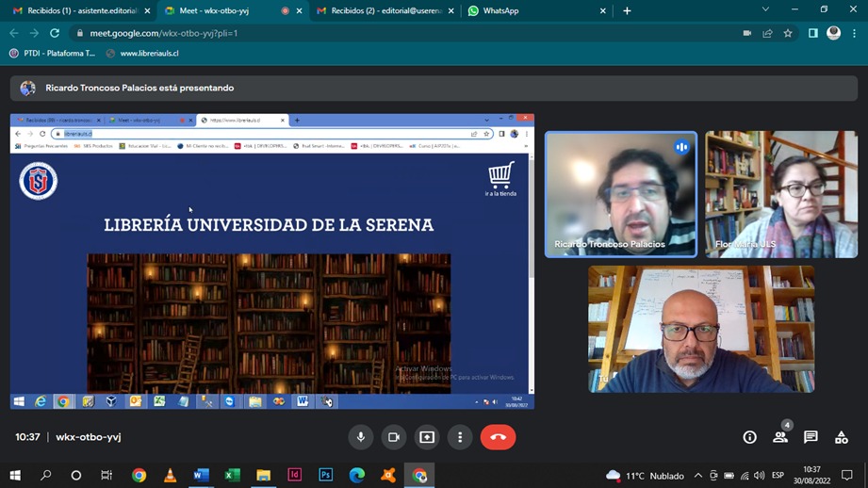
Task: Open the chat panel
Action: 811,437
